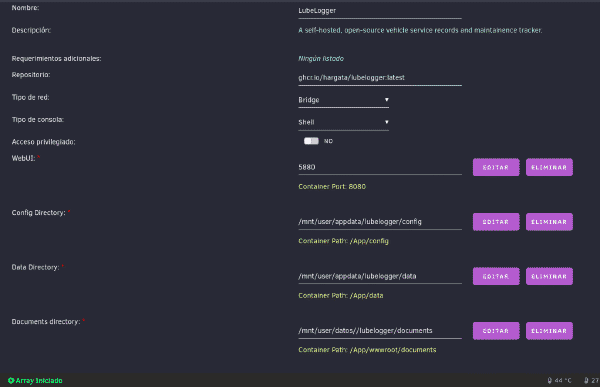Click the Container Path: /App/data text
This screenshot has width=600, height=387.
341,296
